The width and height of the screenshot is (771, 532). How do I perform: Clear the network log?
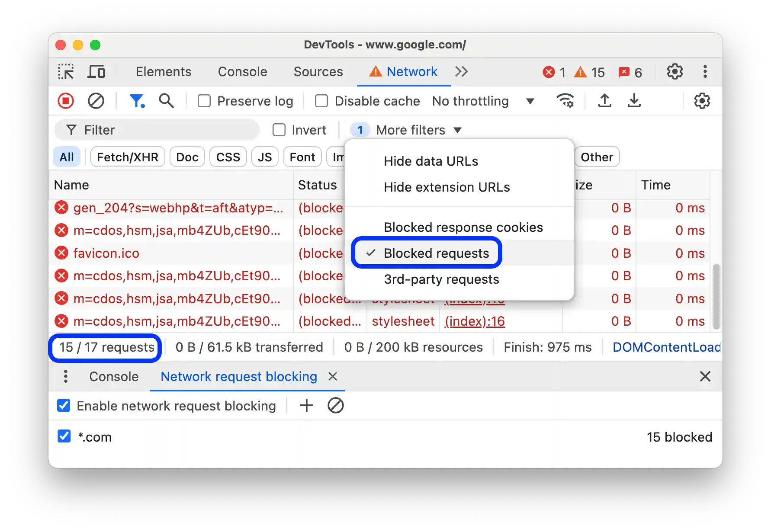[x=96, y=101]
